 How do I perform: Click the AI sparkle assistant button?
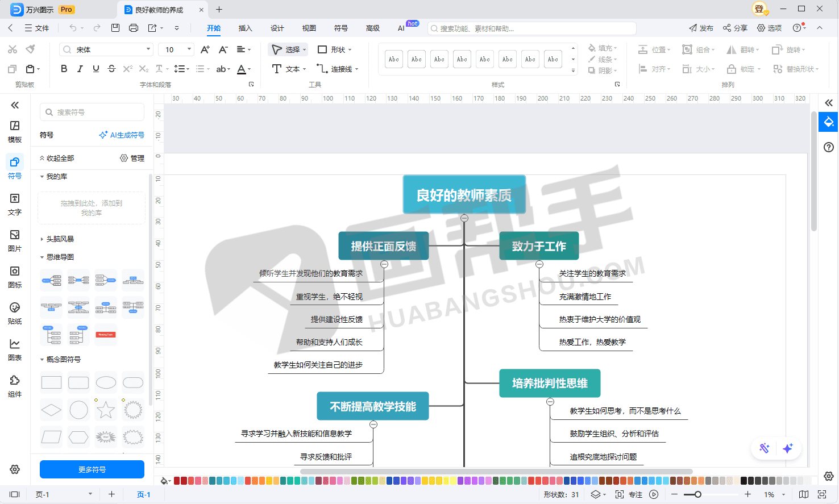coord(787,448)
